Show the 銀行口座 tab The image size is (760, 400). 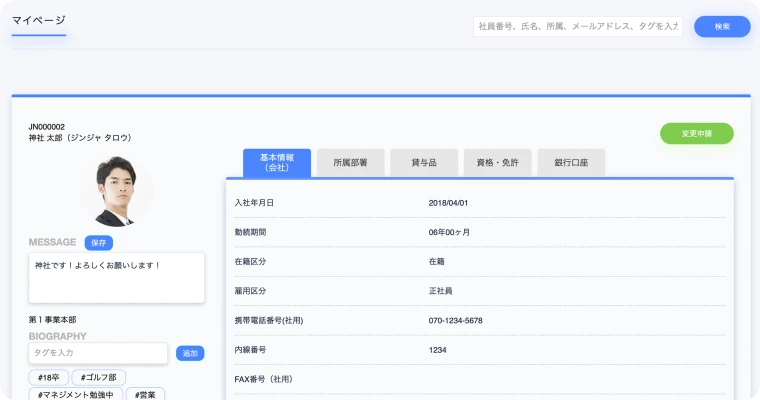571,163
